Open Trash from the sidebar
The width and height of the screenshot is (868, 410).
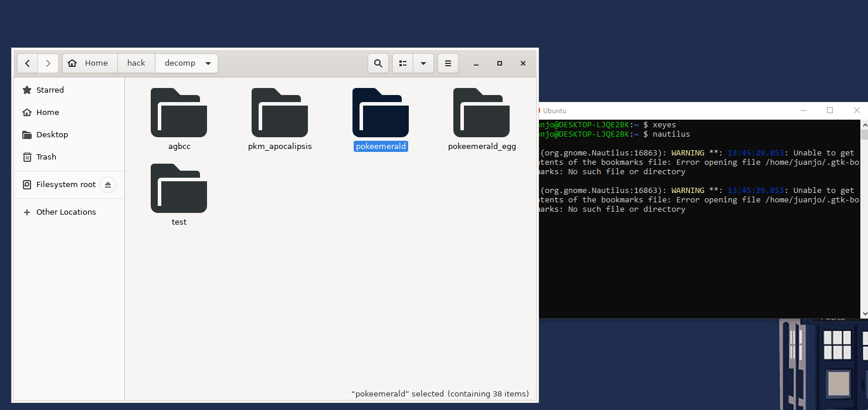click(x=46, y=157)
